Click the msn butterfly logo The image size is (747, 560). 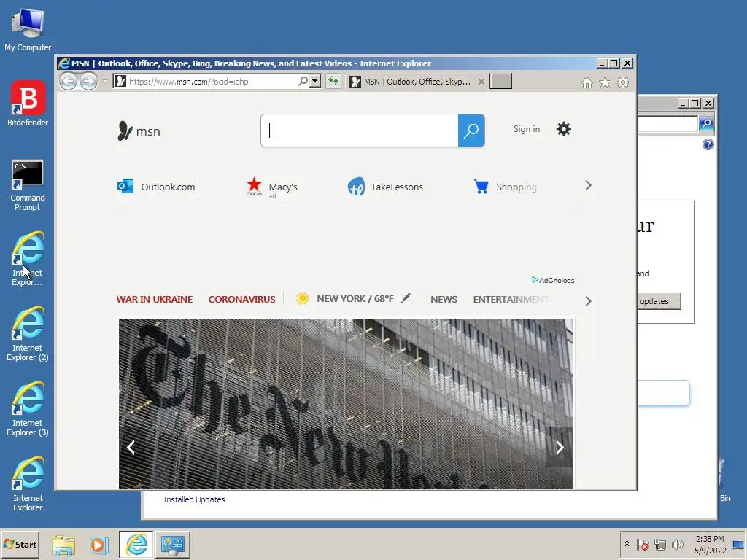pos(125,131)
